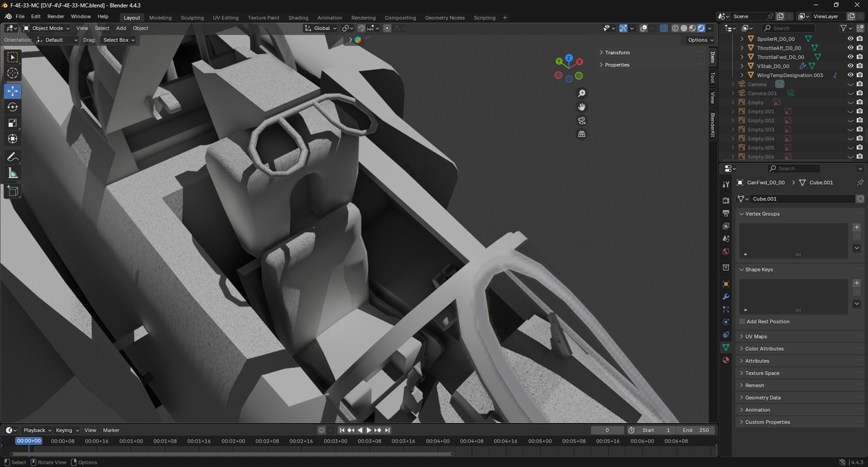This screenshot has width=868, height=467.
Task: Select the Add Cube tool
Action: pyautogui.click(x=13, y=191)
